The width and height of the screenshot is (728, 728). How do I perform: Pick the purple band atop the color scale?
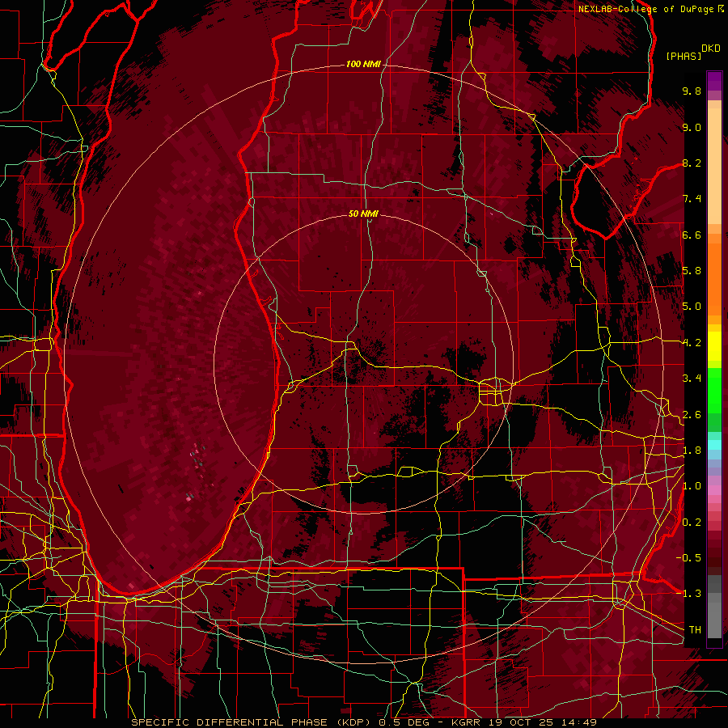714,81
